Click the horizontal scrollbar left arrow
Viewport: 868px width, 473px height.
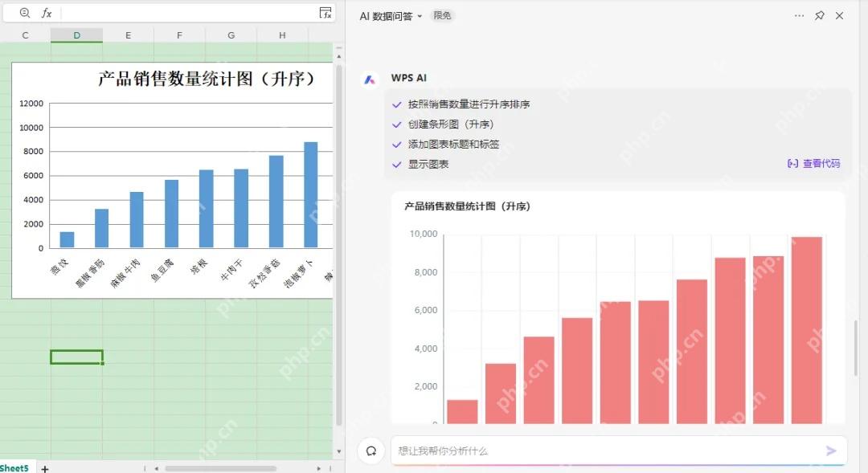(157, 468)
